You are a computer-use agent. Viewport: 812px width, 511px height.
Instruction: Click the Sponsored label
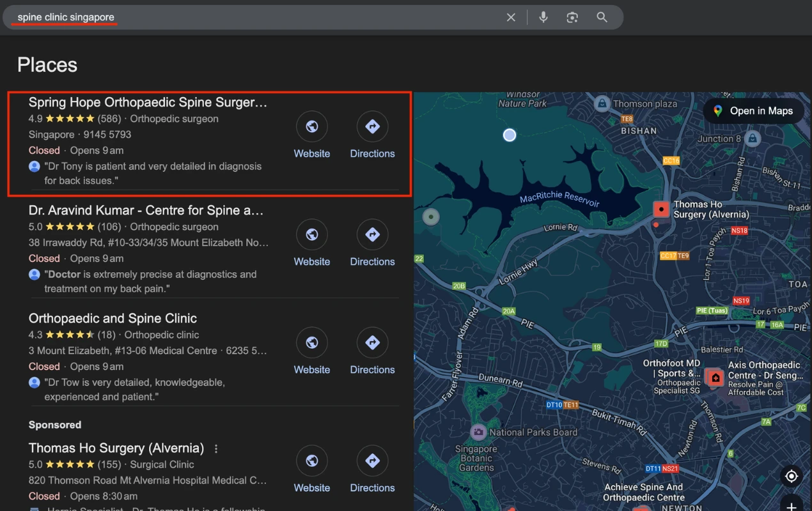click(55, 425)
